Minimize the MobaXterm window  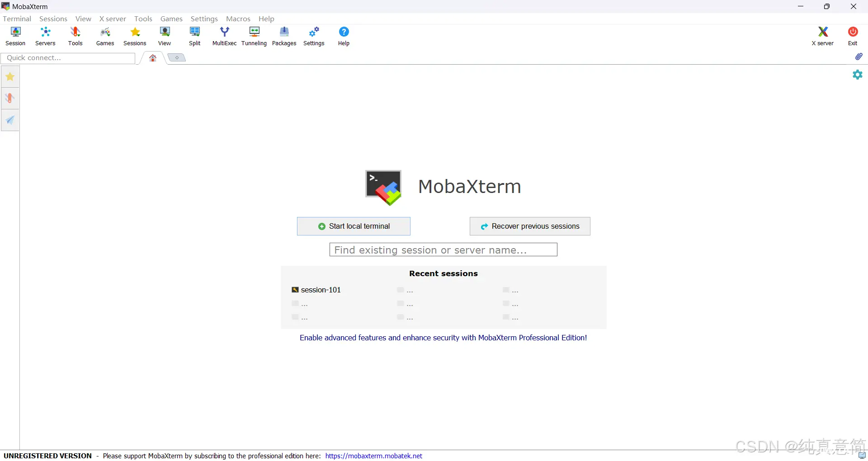tap(801, 6)
